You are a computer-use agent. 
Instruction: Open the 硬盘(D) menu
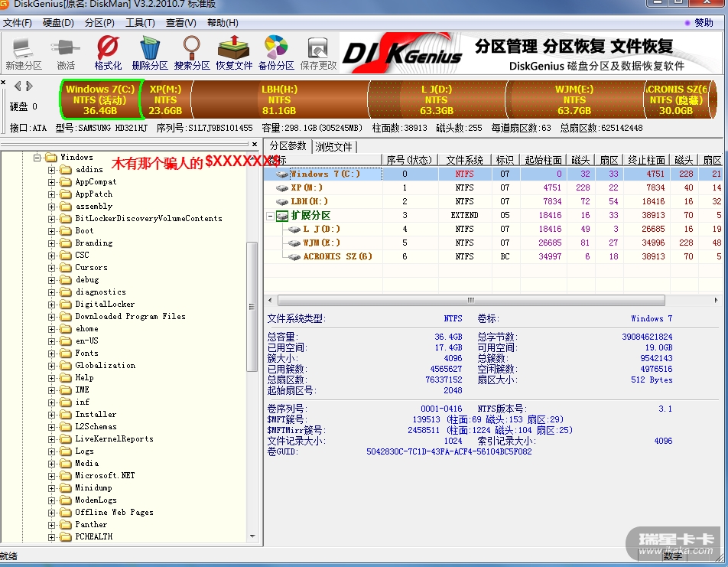pos(58,23)
